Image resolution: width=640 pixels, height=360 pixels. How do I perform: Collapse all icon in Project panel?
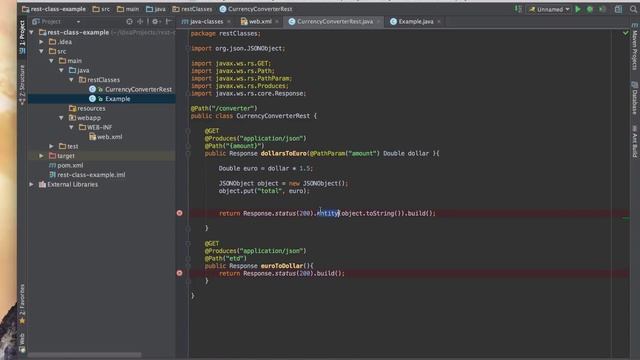pyautogui.click(x=140, y=22)
